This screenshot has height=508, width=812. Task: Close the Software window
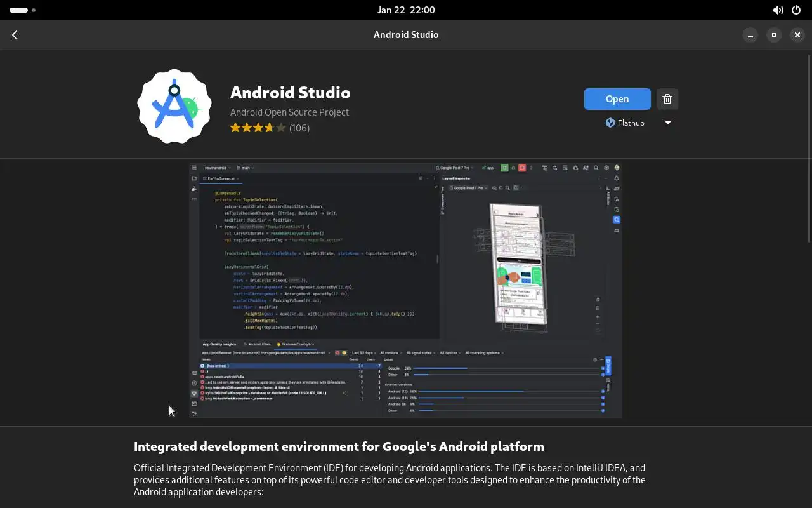[797, 35]
